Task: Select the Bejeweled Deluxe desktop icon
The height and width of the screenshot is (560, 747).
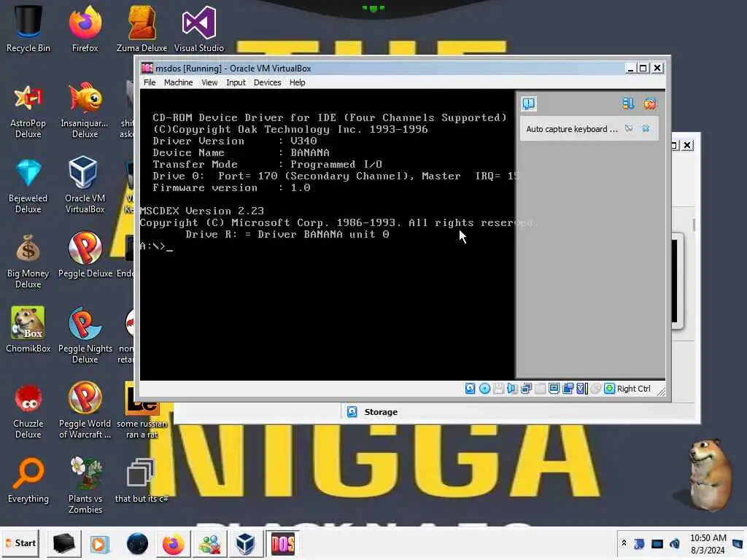Action: (x=28, y=186)
